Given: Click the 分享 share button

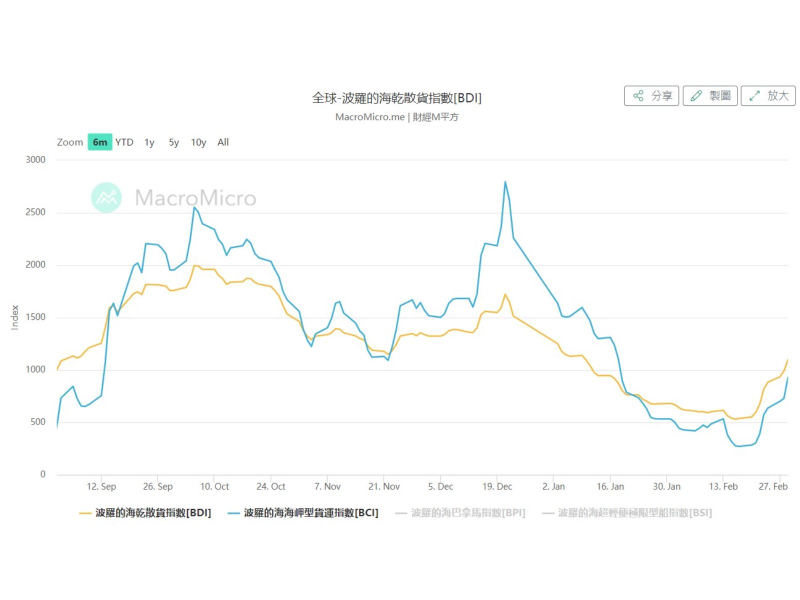Looking at the screenshot, I should [652, 96].
